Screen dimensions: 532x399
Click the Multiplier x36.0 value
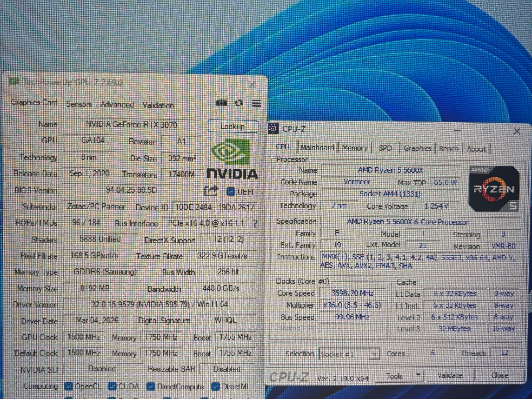click(x=352, y=305)
